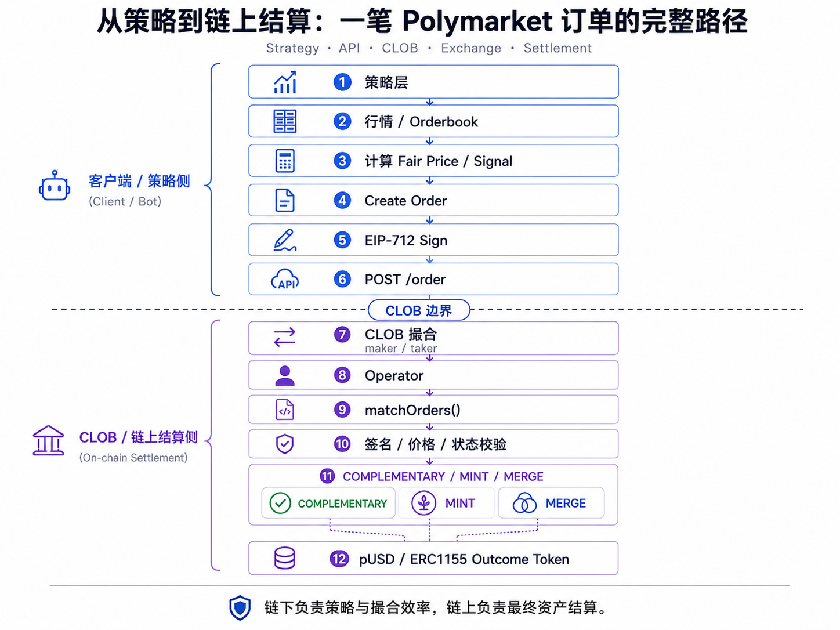
Task: Click the MINT option card
Action: click(446, 503)
